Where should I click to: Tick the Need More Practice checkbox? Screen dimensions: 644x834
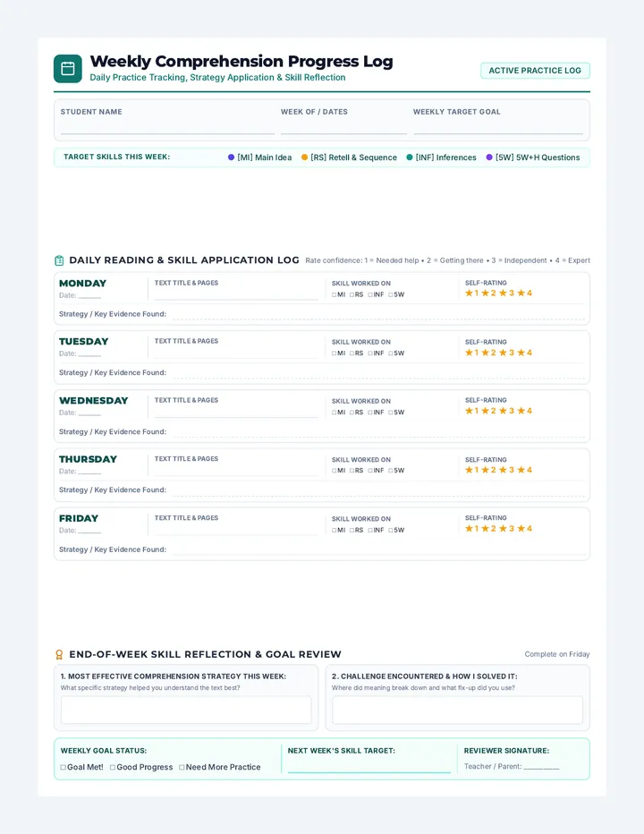coord(182,768)
